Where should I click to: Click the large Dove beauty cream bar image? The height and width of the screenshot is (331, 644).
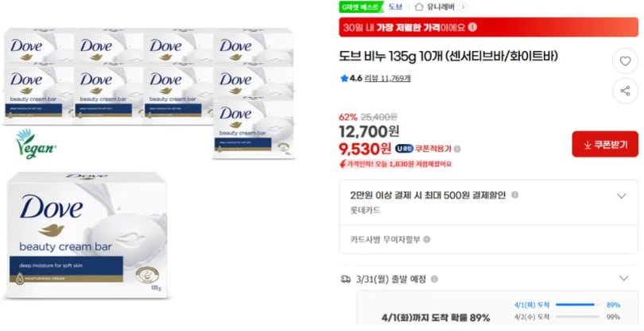click(87, 235)
